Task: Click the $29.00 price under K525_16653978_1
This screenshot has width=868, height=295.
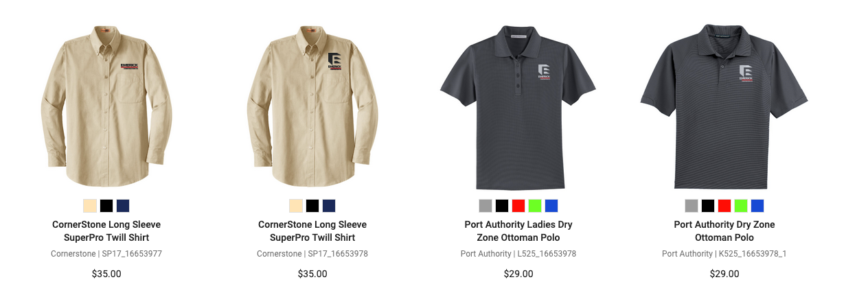Action: pyautogui.click(x=724, y=274)
